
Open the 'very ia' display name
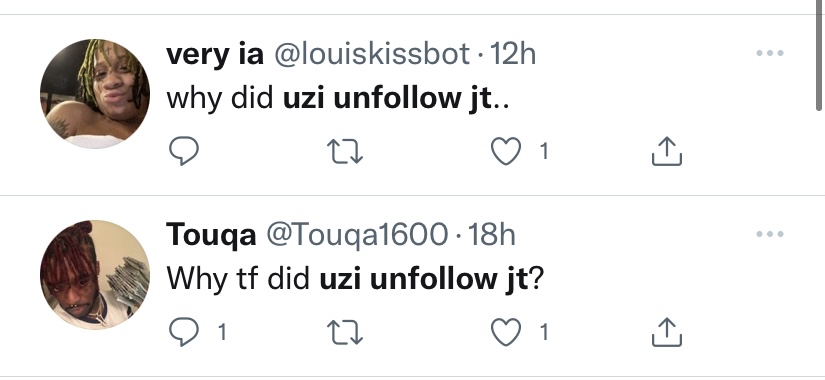pyautogui.click(x=215, y=54)
